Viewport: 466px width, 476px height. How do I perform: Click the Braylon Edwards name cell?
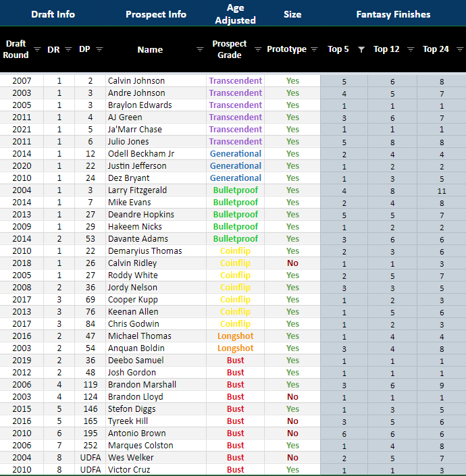156,105
